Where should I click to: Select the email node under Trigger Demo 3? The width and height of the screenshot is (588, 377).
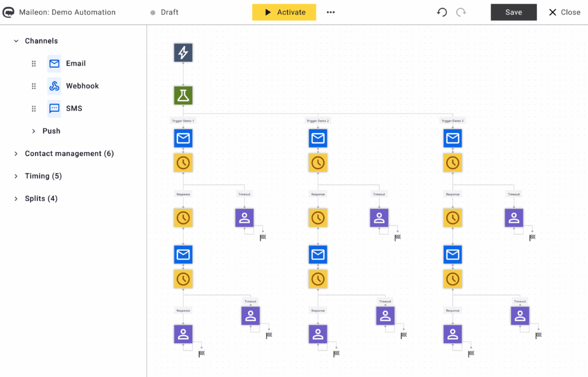(452, 138)
